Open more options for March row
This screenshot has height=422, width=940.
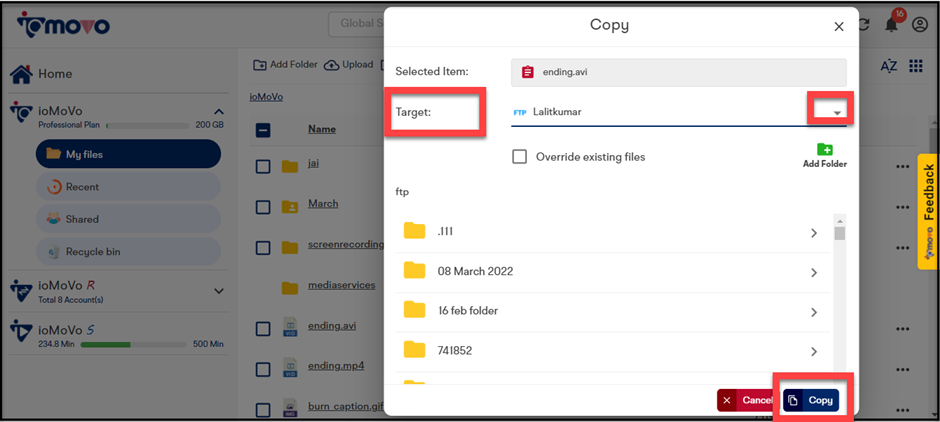pyautogui.click(x=903, y=207)
